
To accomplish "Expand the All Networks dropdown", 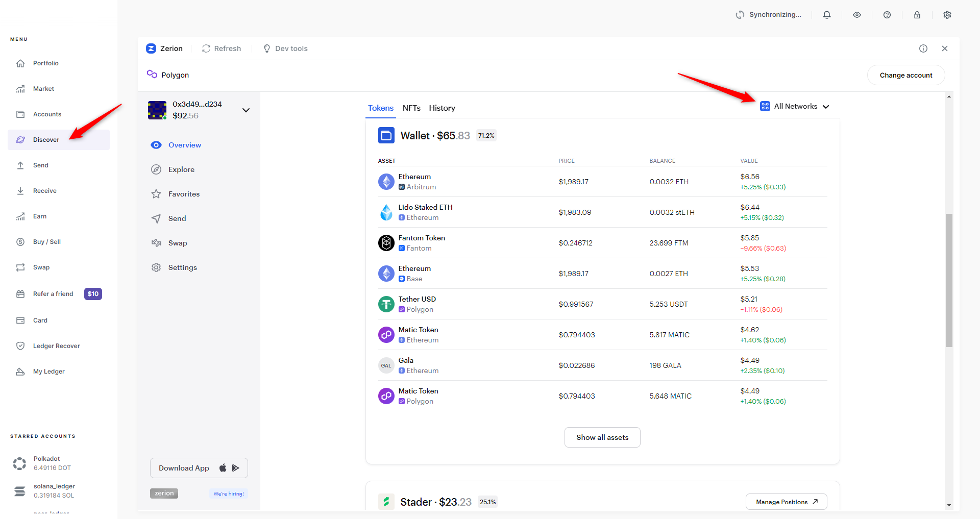I will (795, 106).
